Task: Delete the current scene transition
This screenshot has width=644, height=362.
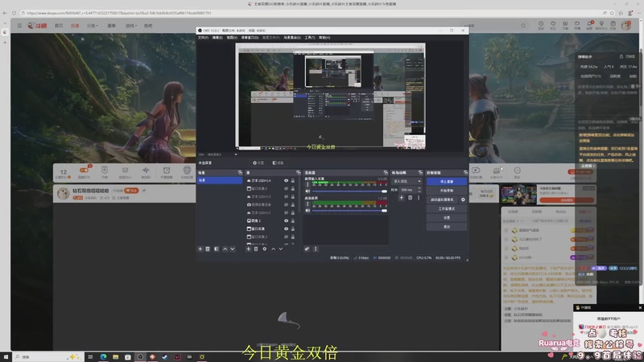Action: [x=410, y=197]
